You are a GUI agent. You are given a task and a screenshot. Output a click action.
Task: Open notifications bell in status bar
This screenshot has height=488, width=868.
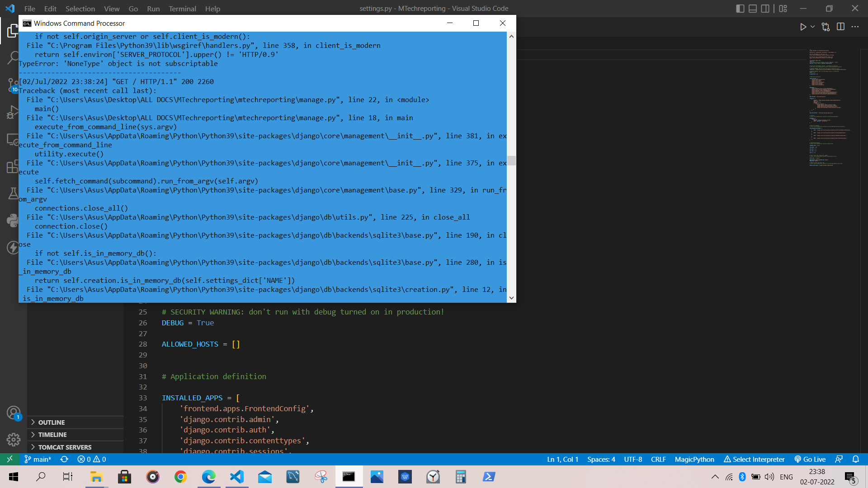click(855, 460)
